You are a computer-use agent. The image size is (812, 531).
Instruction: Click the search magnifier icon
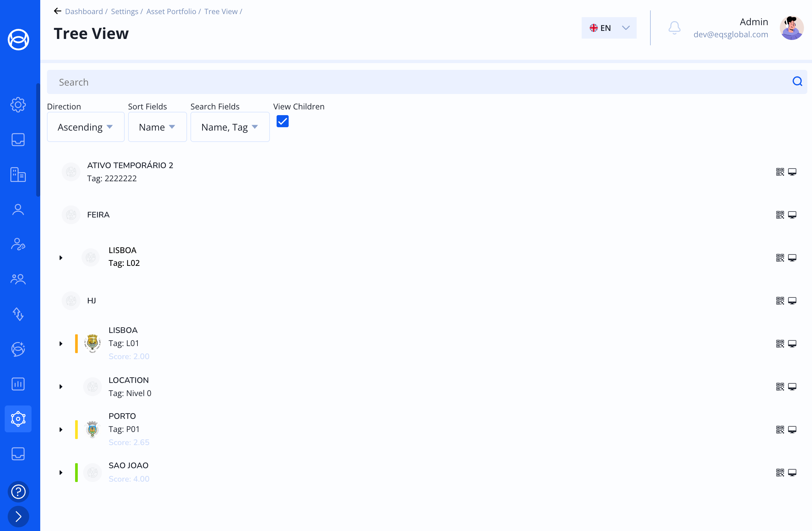click(x=797, y=81)
